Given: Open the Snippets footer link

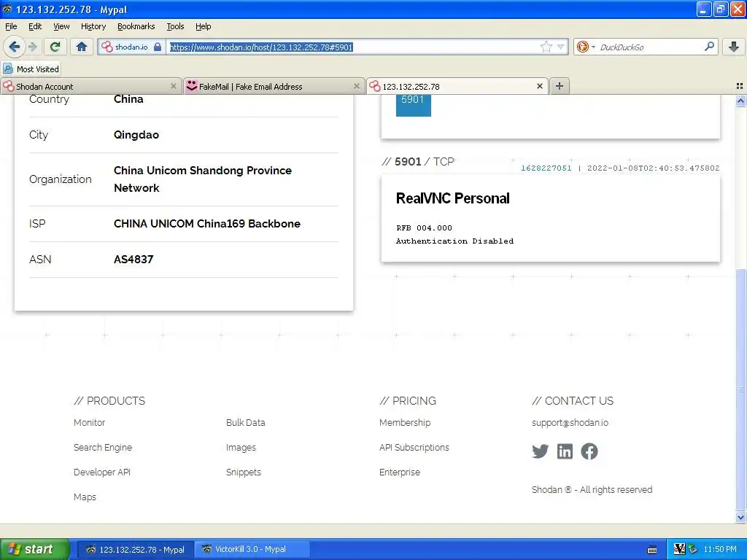Looking at the screenshot, I should click(244, 472).
